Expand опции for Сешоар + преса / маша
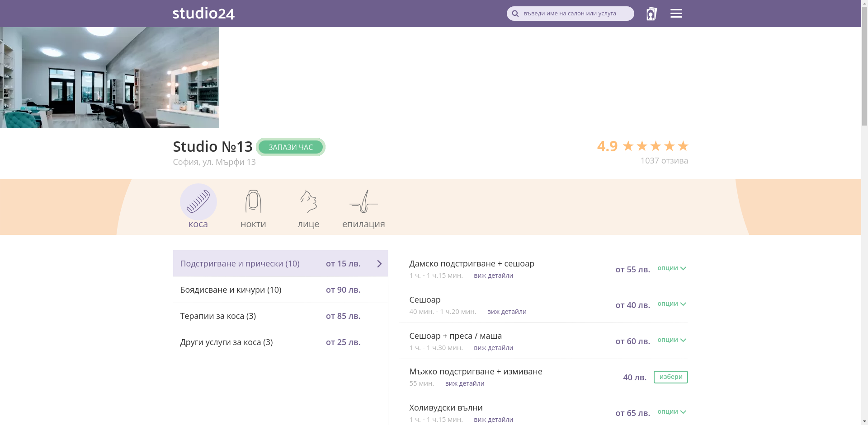Image resolution: width=868 pixels, height=425 pixels. tap(672, 340)
